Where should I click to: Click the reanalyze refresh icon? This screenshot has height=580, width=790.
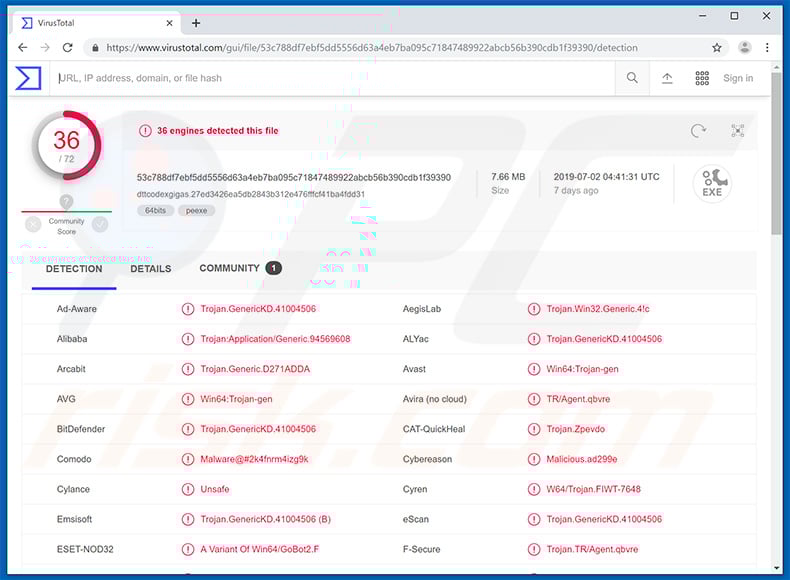[698, 131]
